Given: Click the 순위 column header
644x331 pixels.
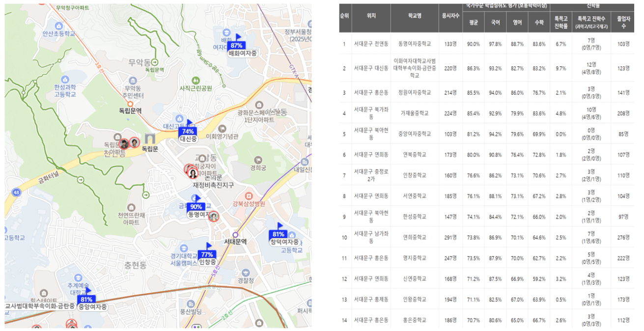Looking at the screenshot, I should (344, 15).
